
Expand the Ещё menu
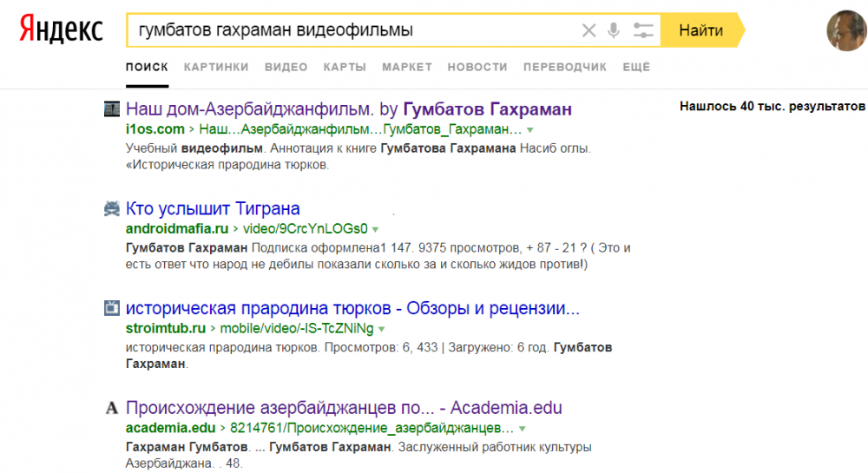[636, 67]
